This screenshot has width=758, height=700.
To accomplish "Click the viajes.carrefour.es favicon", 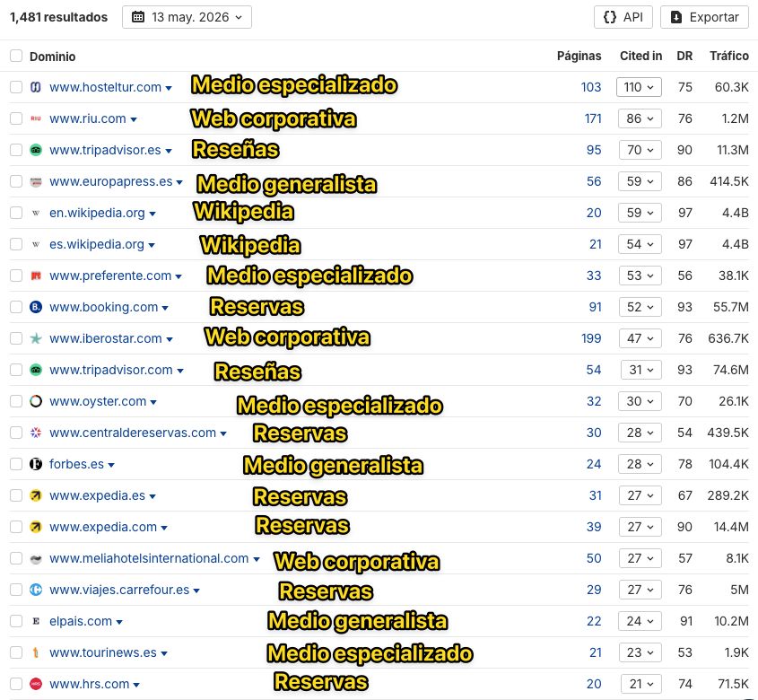I will point(36,590).
